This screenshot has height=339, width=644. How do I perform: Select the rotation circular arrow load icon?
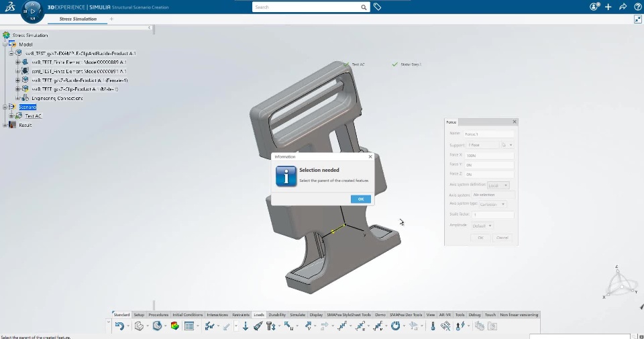(x=395, y=326)
